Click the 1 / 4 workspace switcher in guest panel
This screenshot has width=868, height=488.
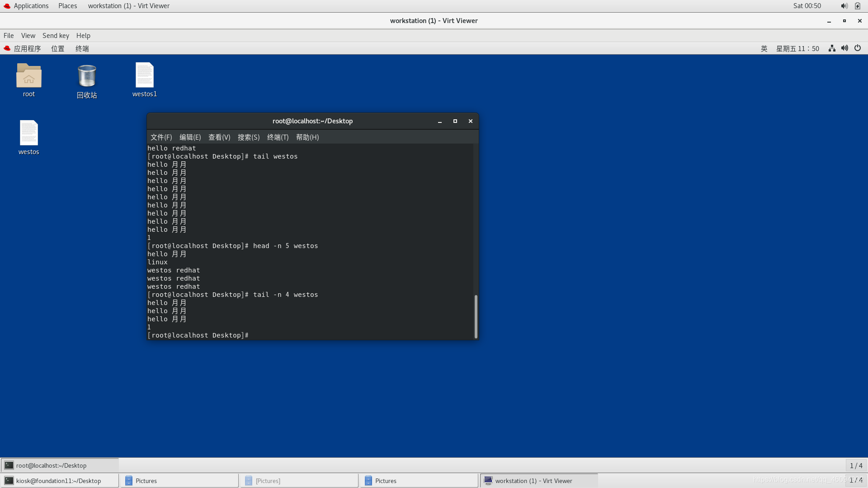(856, 465)
